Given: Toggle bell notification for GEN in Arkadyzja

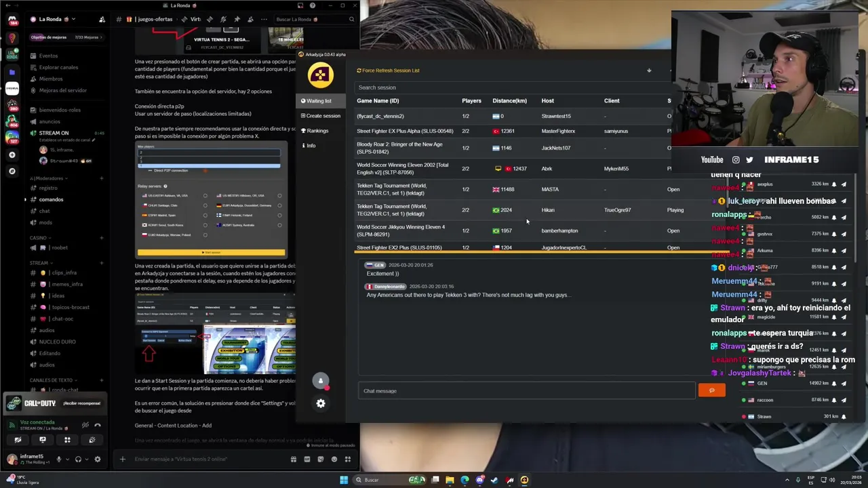Looking at the screenshot, I should pos(834,384).
